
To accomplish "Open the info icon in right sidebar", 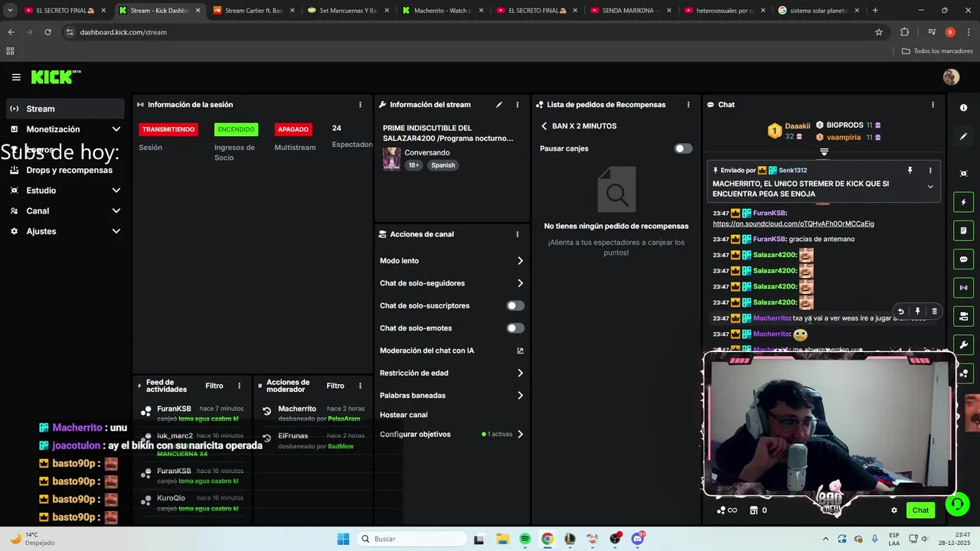I will click(963, 108).
